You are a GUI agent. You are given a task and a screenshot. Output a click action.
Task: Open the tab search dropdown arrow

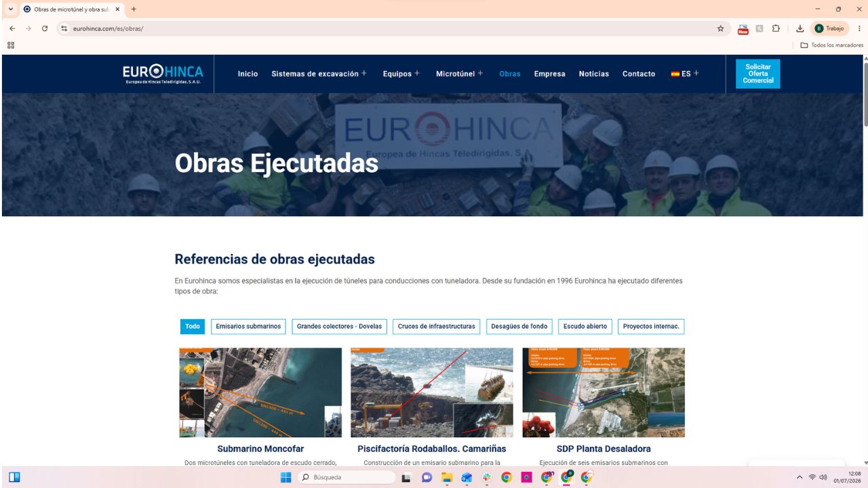tap(10, 9)
